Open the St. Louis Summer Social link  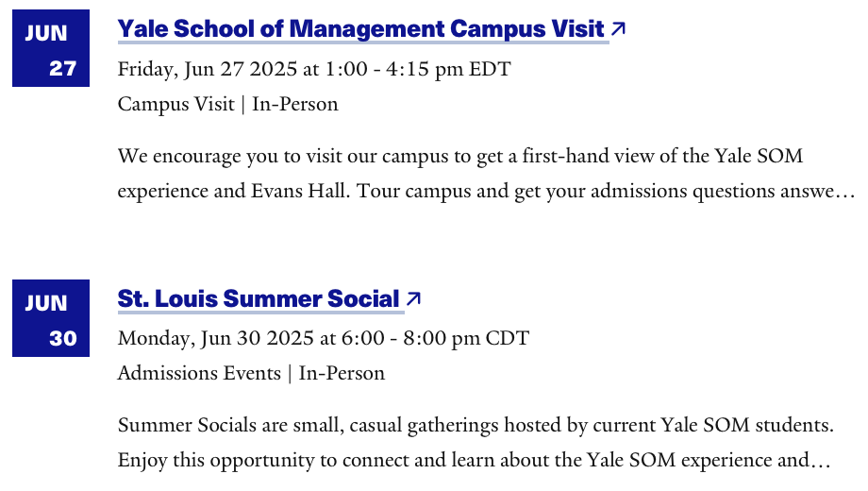click(259, 298)
